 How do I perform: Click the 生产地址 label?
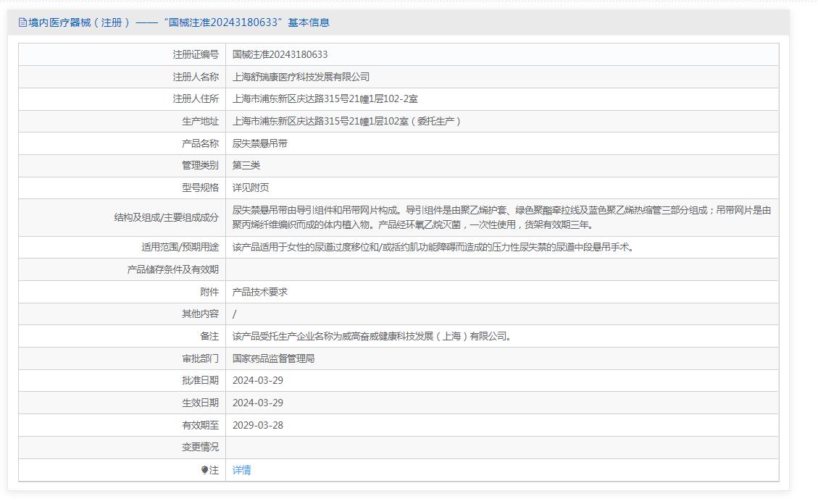coord(200,122)
